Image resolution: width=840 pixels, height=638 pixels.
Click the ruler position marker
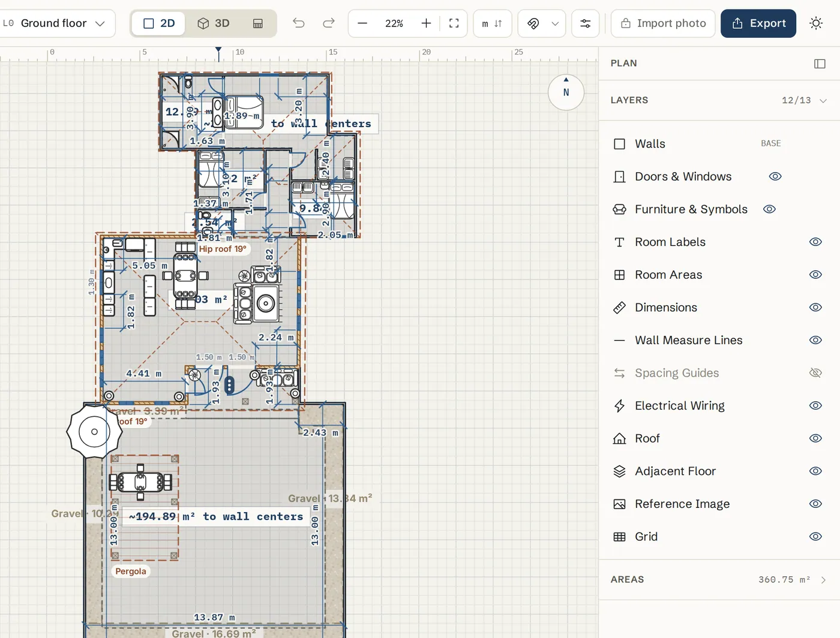[x=218, y=54]
